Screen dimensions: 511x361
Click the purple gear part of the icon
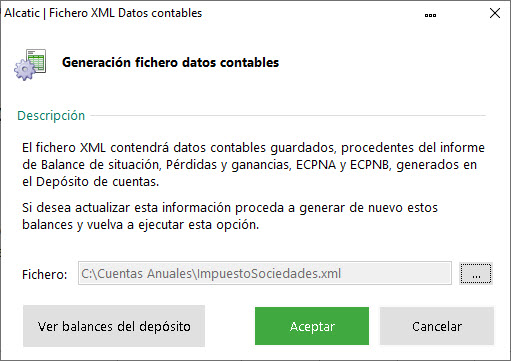point(24,69)
